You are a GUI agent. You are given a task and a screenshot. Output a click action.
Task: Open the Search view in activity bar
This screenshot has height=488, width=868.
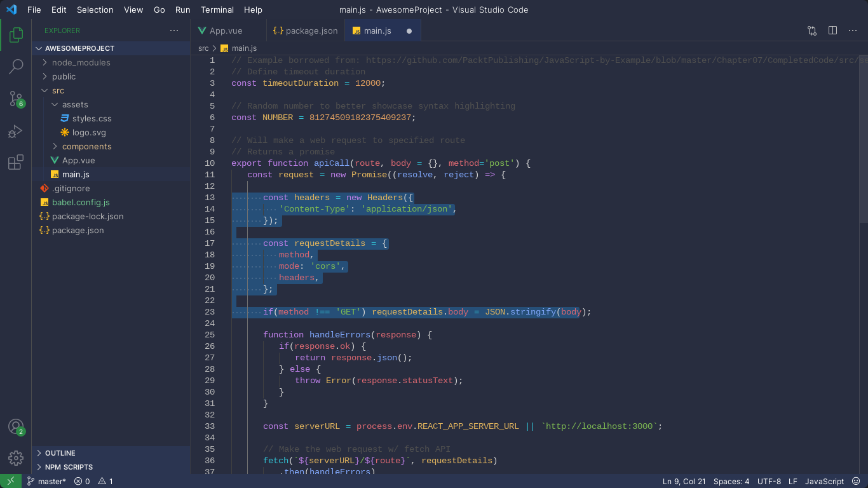(x=16, y=66)
